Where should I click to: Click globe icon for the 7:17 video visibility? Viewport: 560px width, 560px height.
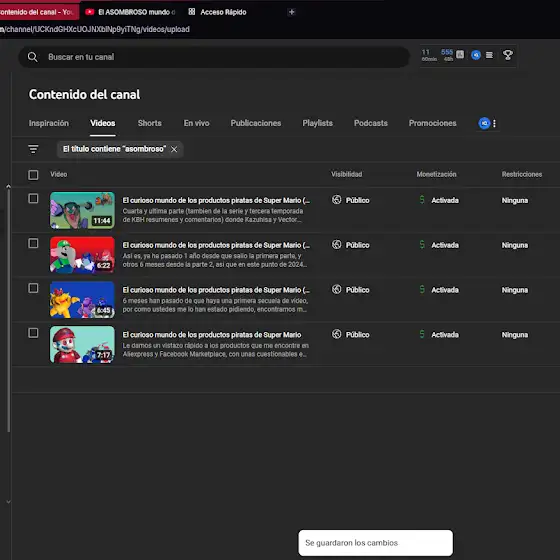click(336, 334)
